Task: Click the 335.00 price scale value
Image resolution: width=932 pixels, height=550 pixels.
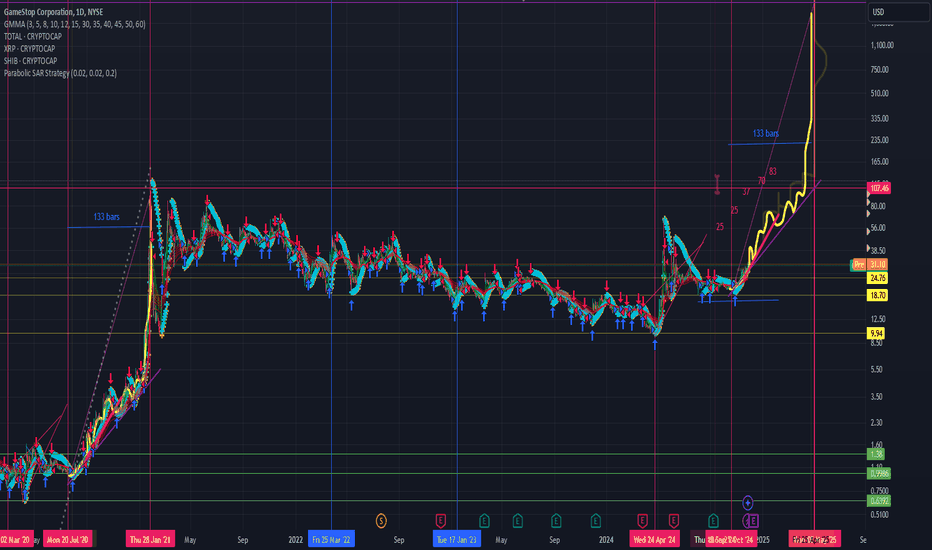Action: click(880, 118)
